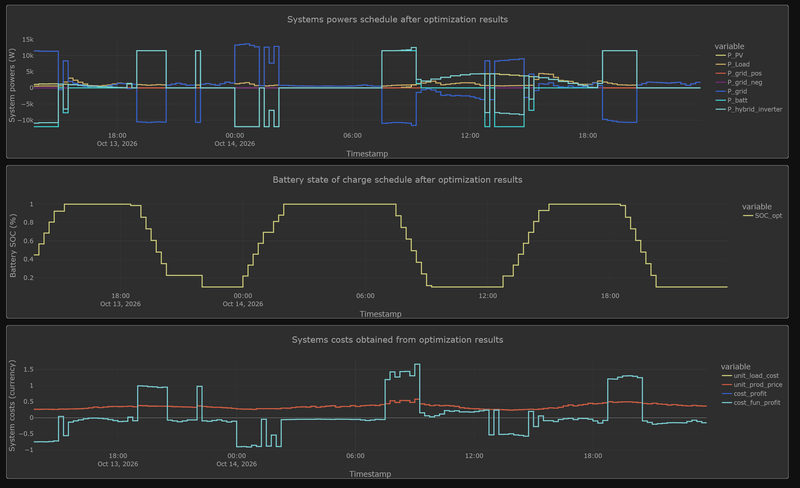Click '18:00 Oct 13, 2026' tick in SOC chart
800x488 pixels.
[x=120, y=300]
